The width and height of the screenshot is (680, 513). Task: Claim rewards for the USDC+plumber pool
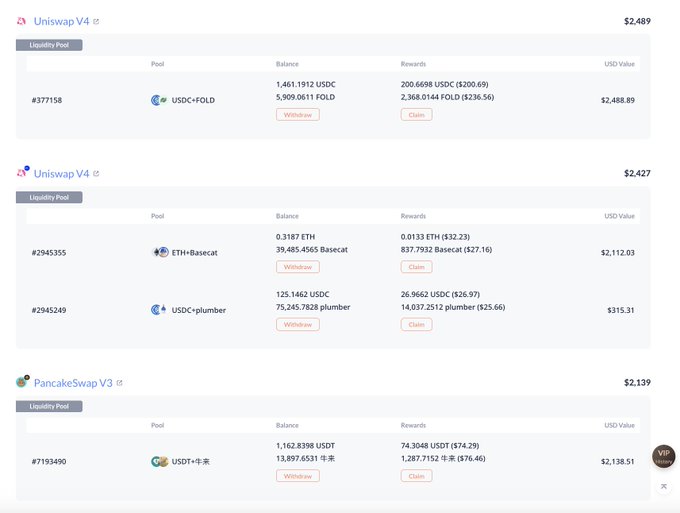416,324
